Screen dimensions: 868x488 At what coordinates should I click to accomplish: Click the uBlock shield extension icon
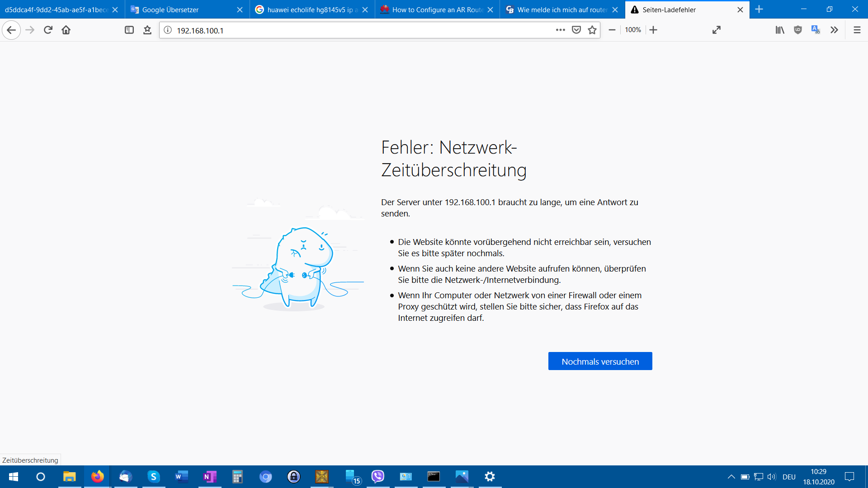798,30
